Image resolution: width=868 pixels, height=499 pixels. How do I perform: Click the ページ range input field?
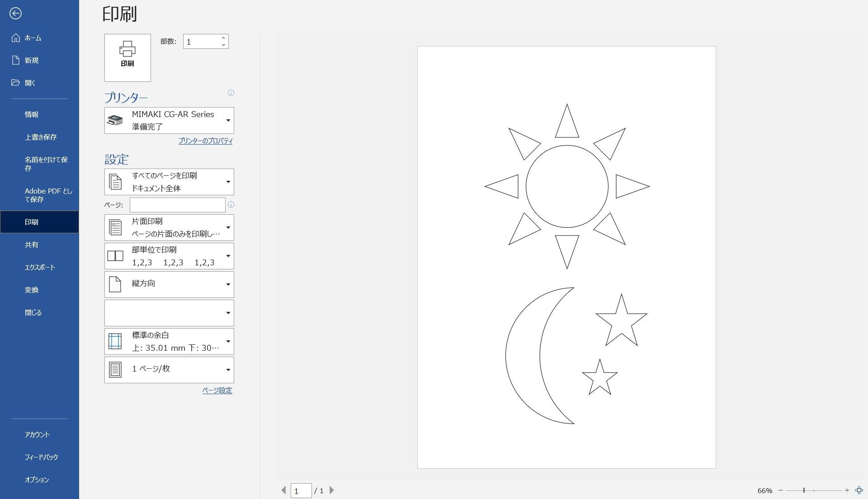[177, 205]
